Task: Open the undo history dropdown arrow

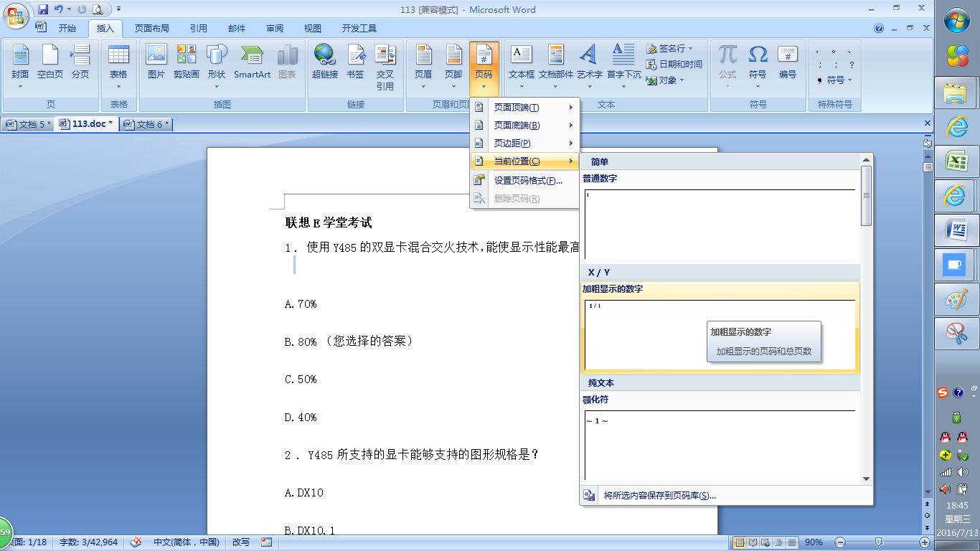Action: point(69,9)
